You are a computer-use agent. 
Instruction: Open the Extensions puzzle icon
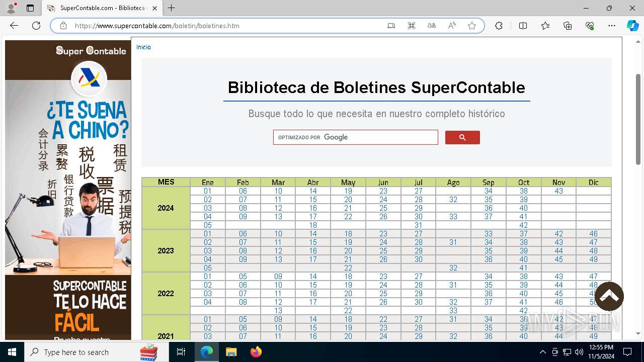[x=499, y=26]
